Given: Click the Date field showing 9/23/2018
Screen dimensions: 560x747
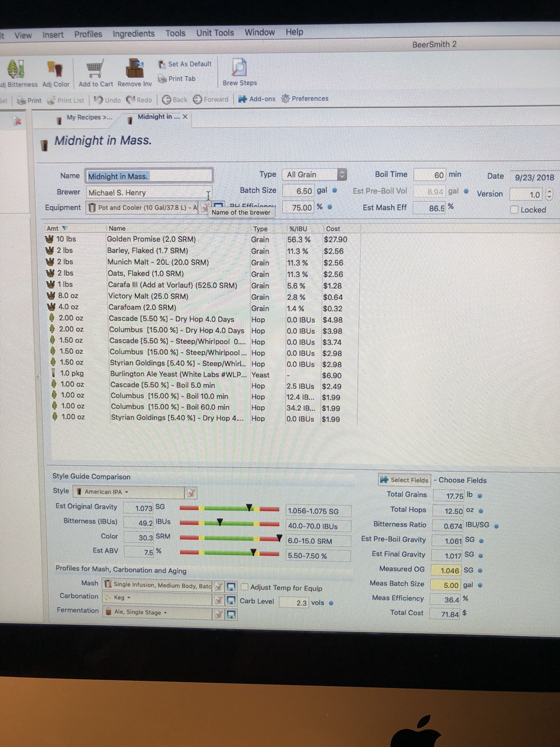Looking at the screenshot, I should [535, 177].
